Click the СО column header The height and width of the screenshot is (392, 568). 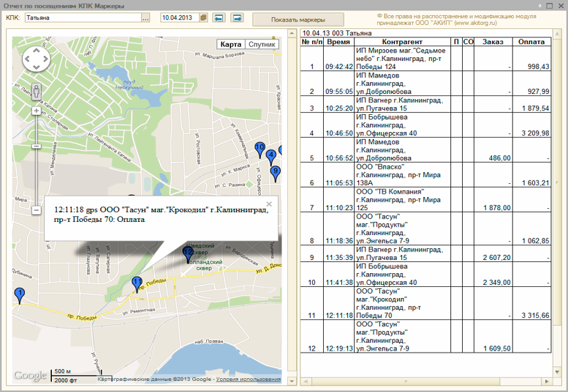point(468,42)
